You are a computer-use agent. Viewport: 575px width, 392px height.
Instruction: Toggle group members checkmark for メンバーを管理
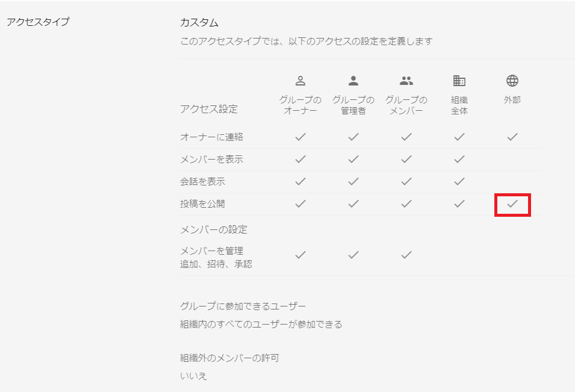406,255
